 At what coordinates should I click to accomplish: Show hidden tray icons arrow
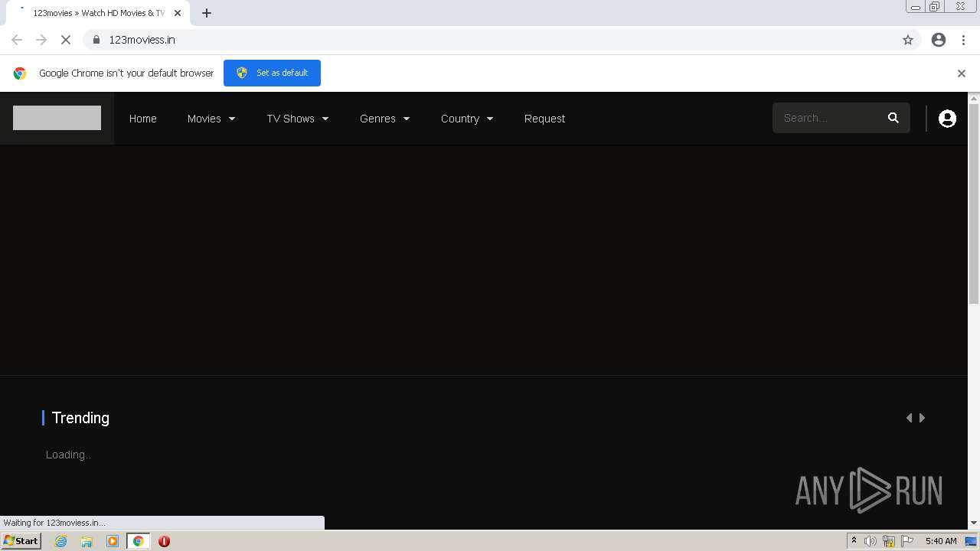click(x=854, y=541)
